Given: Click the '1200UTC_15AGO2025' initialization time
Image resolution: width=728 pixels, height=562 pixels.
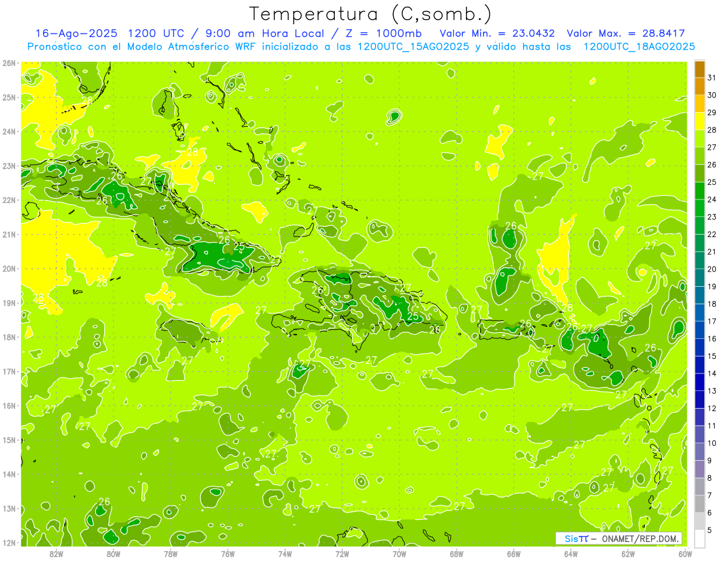Looking at the screenshot, I should click(413, 47).
